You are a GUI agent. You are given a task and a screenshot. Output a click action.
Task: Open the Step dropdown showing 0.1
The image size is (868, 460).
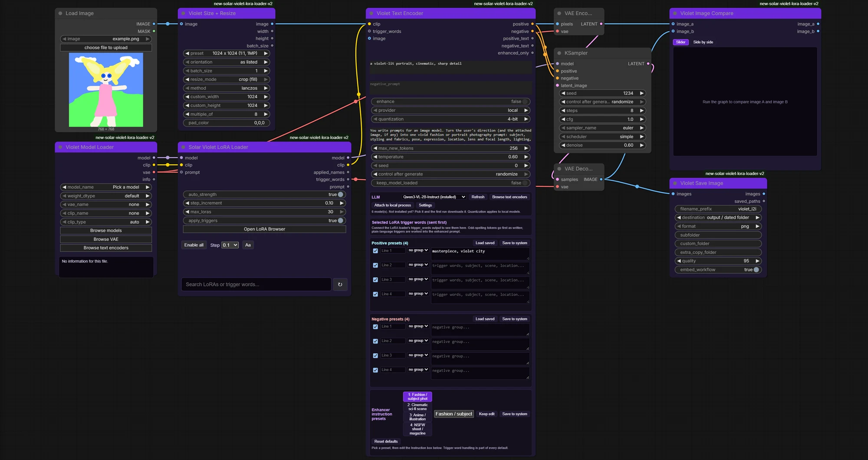(230, 245)
